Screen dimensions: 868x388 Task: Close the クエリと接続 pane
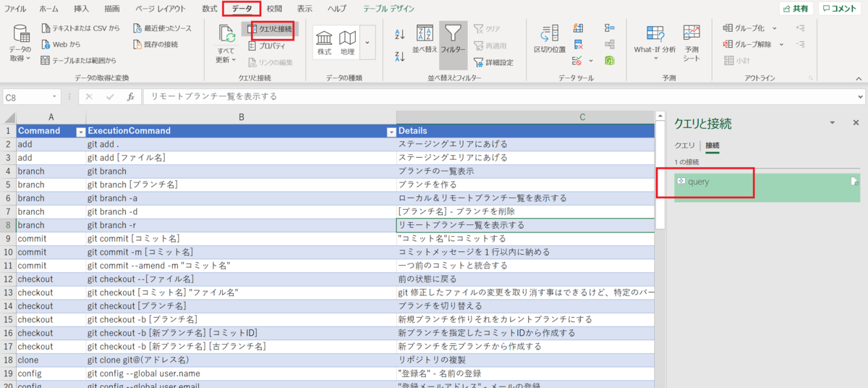coord(856,123)
